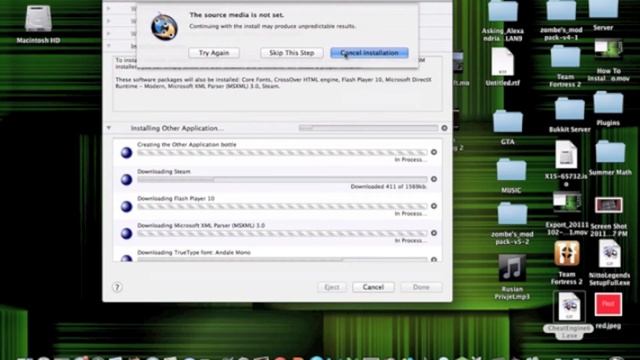The width and height of the screenshot is (640, 360).
Task: Cancel the Downloading TrueType font Andale Mono task
Action: (x=434, y=259)
